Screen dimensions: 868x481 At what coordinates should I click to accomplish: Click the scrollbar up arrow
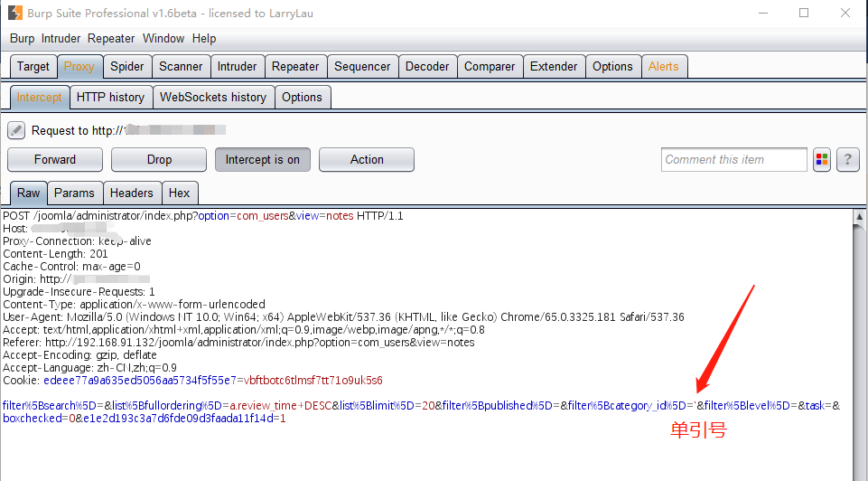[860, 217]
